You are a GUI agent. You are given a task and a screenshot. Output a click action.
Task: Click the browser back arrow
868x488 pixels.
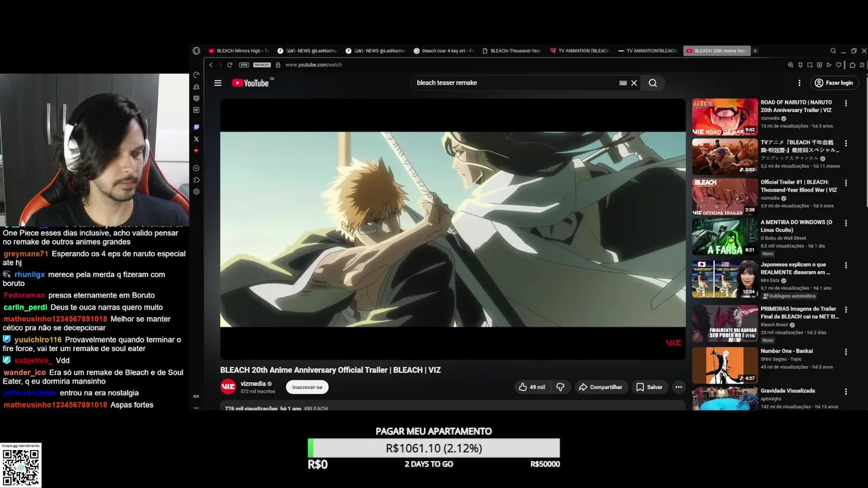pos(211,65)
